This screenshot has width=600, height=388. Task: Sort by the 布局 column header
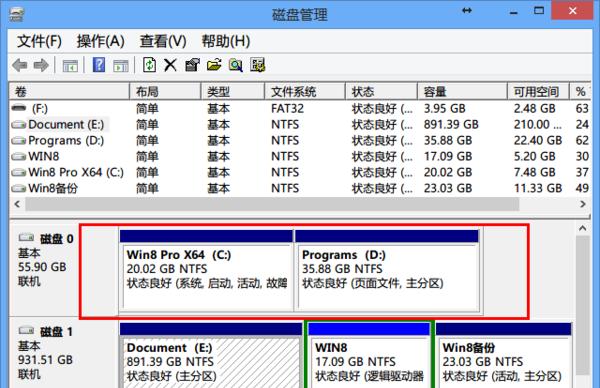click(165, 92)
